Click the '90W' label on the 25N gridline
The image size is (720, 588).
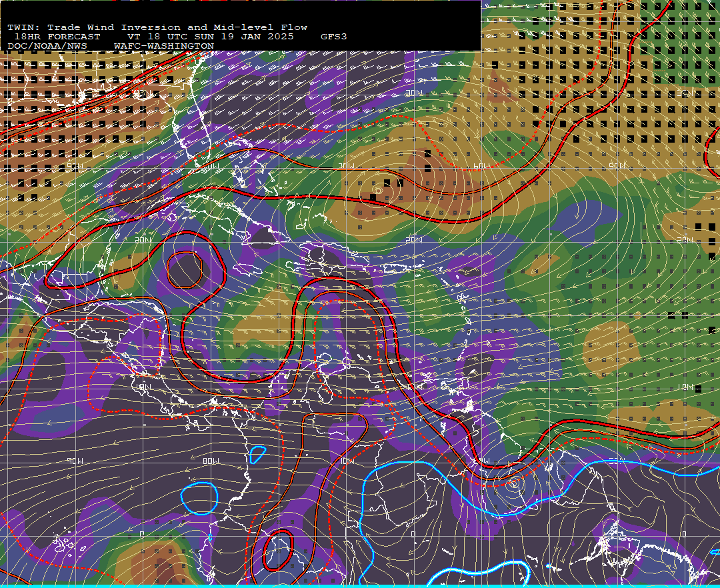(75, 166)
